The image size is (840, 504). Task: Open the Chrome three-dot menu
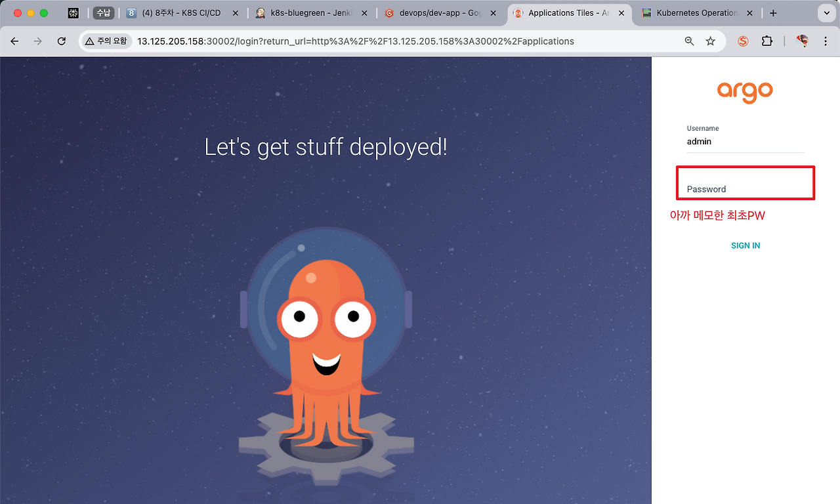826,41
